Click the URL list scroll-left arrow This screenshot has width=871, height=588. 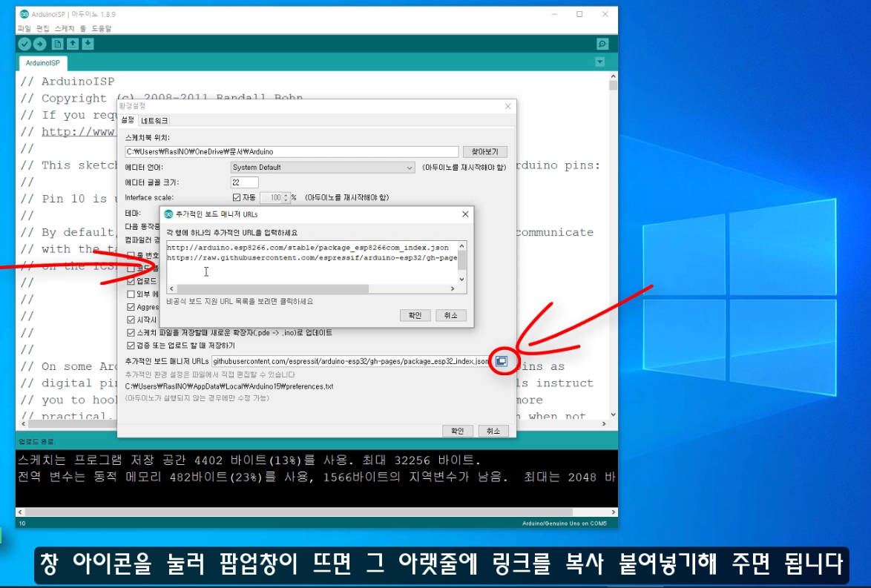pos(171,288)
